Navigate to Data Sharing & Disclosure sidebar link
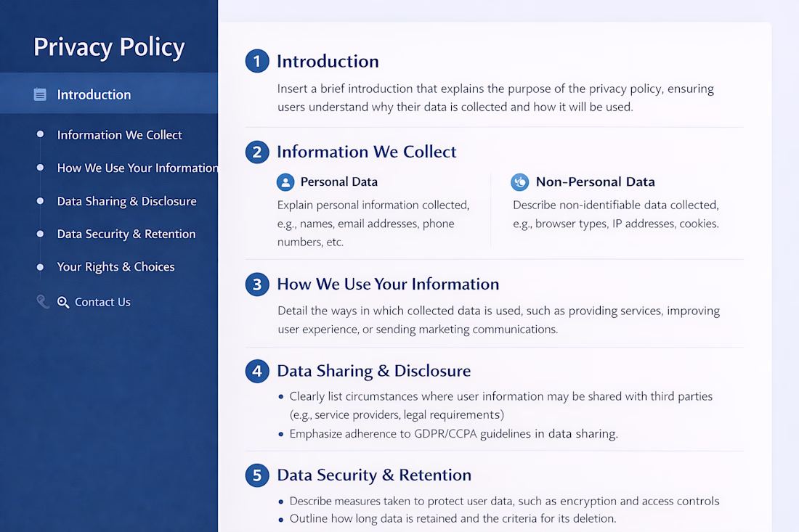 coord(126,201)
